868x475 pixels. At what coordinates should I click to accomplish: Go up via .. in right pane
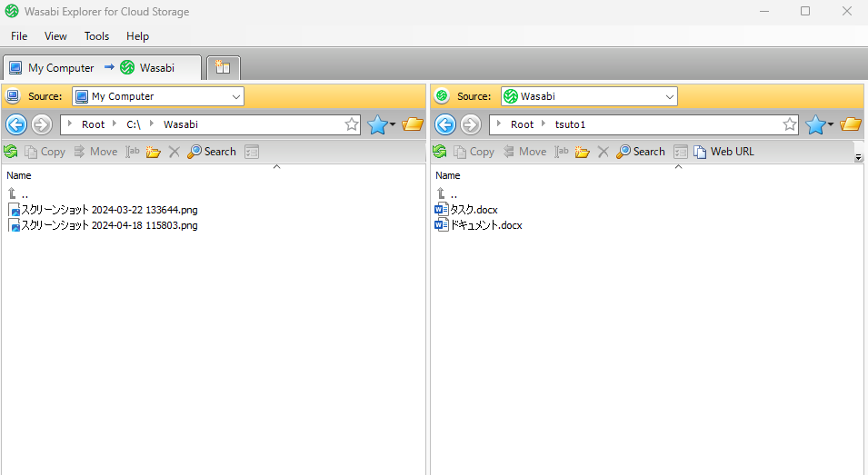coord(447,193)
